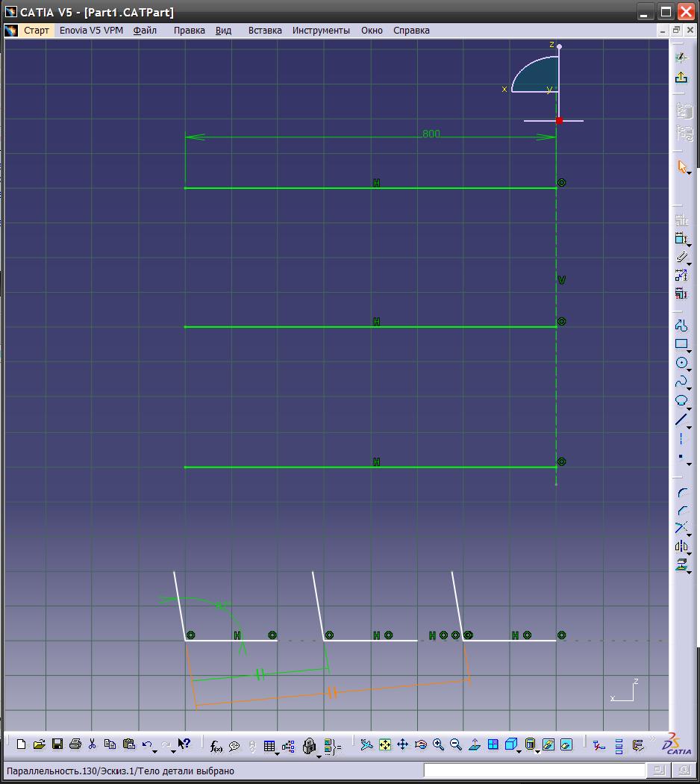
Task: Select the Corner fillet tool
Action: click(682, 493)
